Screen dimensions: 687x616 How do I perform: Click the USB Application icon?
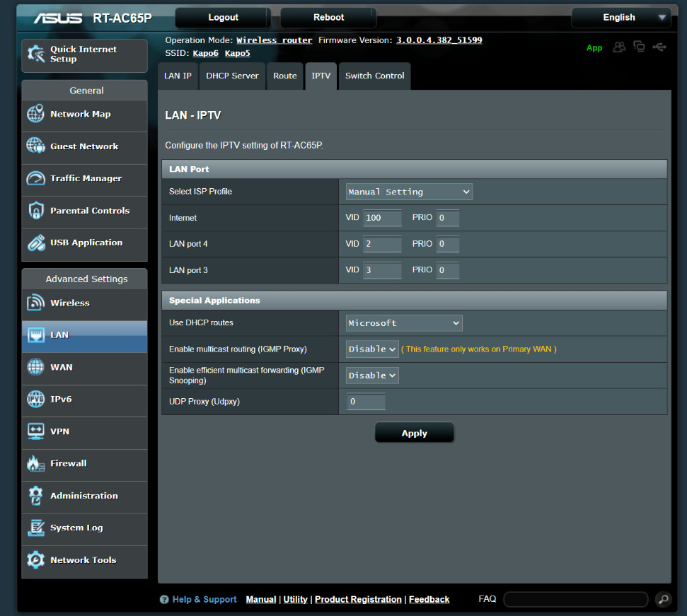pos(35,243)
